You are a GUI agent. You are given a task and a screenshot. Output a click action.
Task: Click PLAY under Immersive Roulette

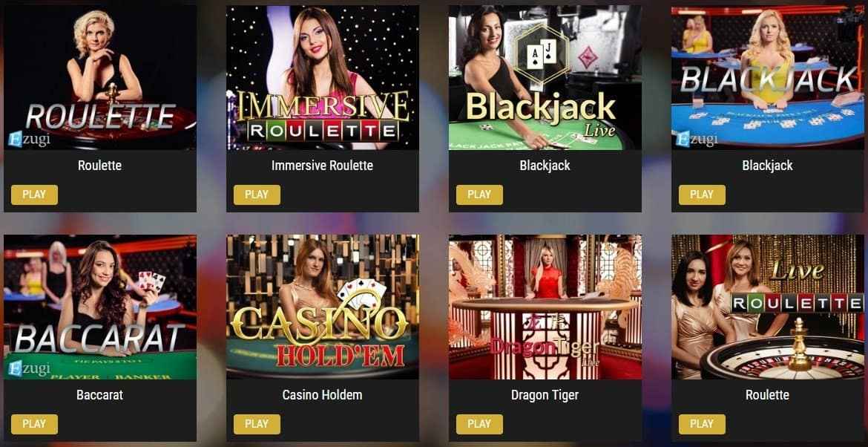click(x=257, y=195)
